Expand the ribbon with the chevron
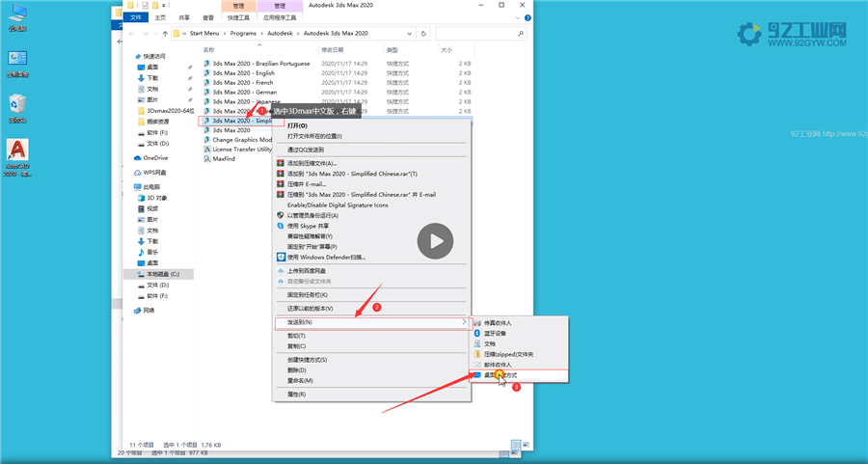Viewport: 868px width, 464px height. point(518,17)
